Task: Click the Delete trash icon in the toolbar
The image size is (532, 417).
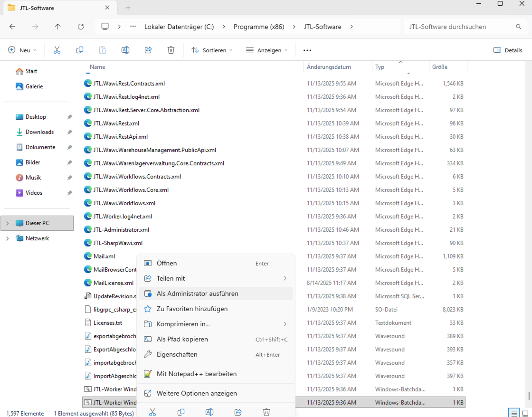Action: (x=171, y=50)
